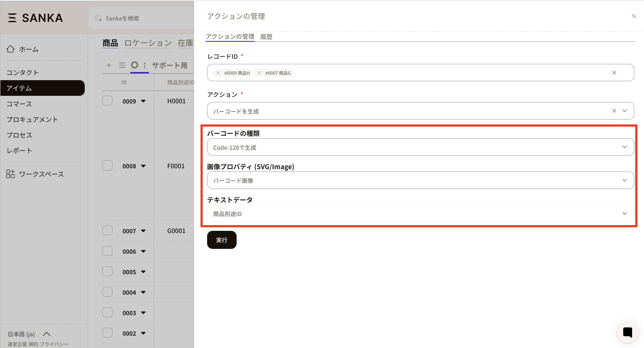
Task: Open the ホーム home icon
Action: [x=11, y=49]
